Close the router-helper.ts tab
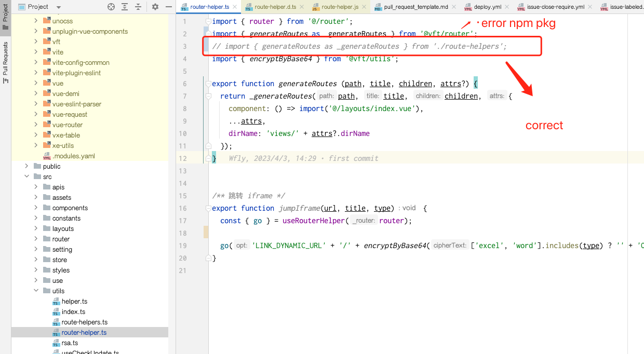The image size is (644, 354). [234, 7]
